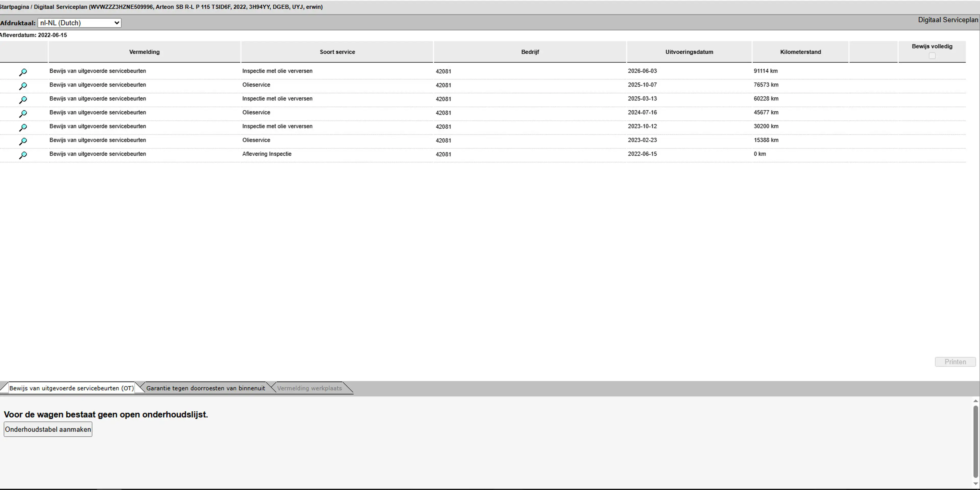Click the Bedrijf column header

click(530, 52)
